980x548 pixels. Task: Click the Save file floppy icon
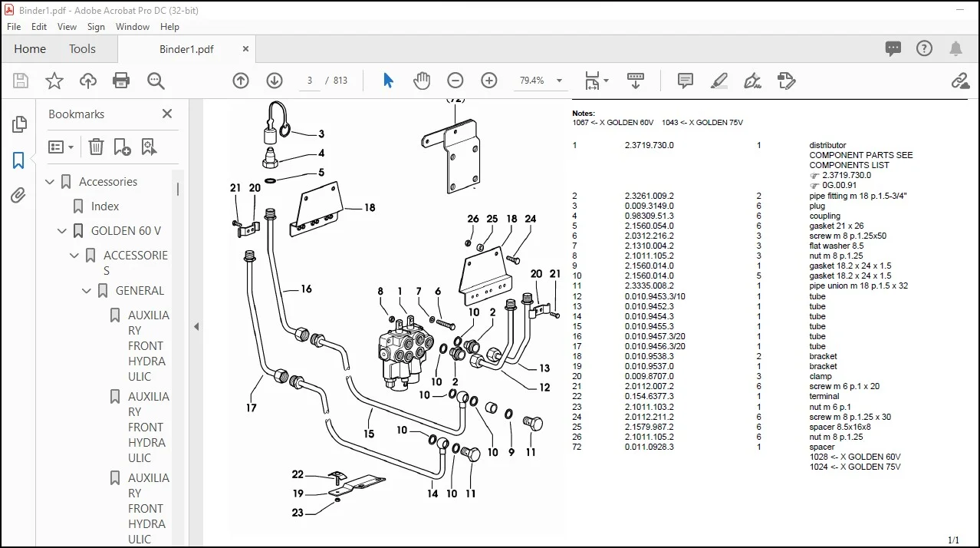pyautogui.click(x=21, y=81)
